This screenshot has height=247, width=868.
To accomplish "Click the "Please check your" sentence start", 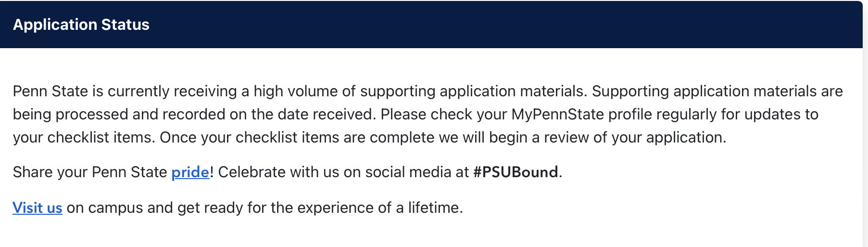I will pos(443,115).
